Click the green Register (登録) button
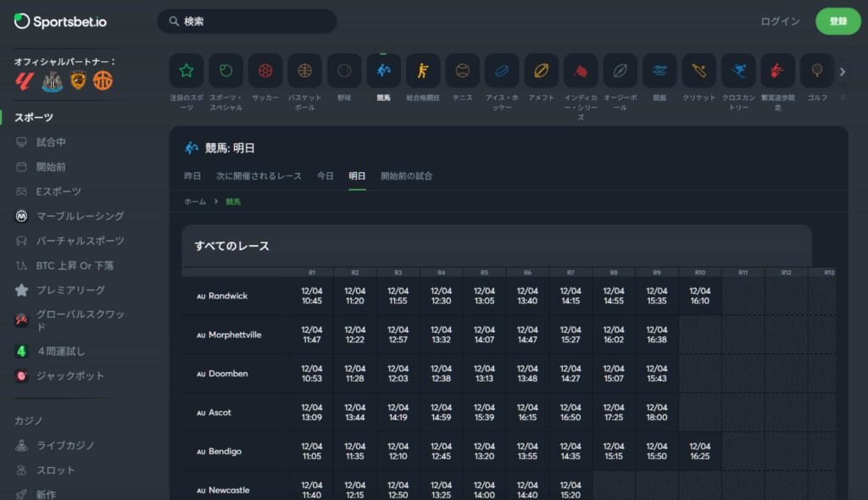 [x=838, y=21]
